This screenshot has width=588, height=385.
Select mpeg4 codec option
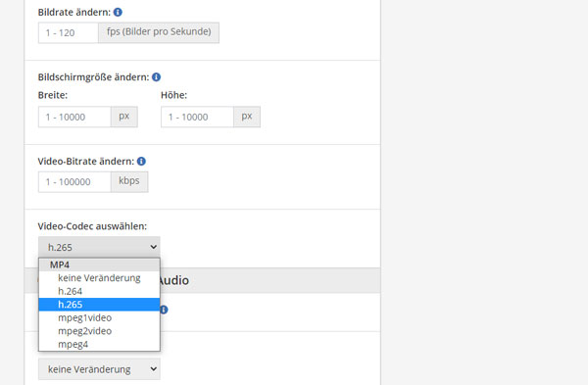(99, 344)
